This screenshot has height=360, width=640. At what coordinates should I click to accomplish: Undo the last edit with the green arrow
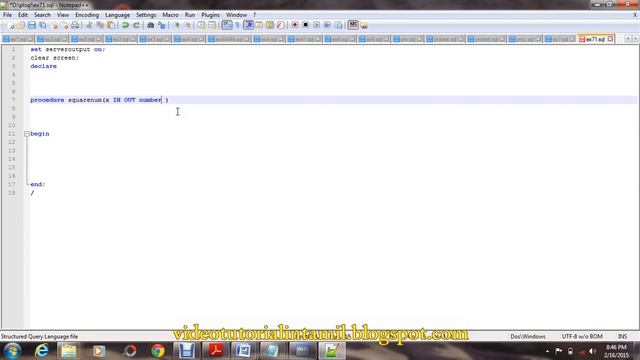pos(125,25)
